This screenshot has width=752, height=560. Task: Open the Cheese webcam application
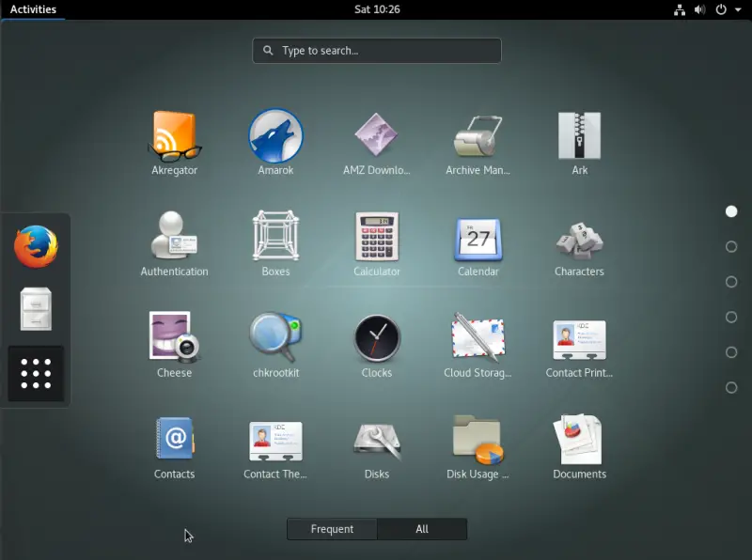[174, 343]
